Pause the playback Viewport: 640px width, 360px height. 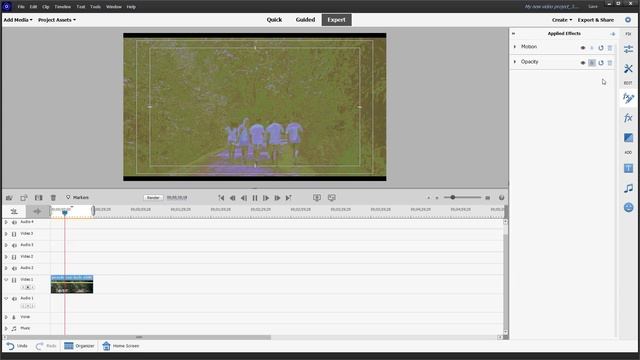click(255, 198)
